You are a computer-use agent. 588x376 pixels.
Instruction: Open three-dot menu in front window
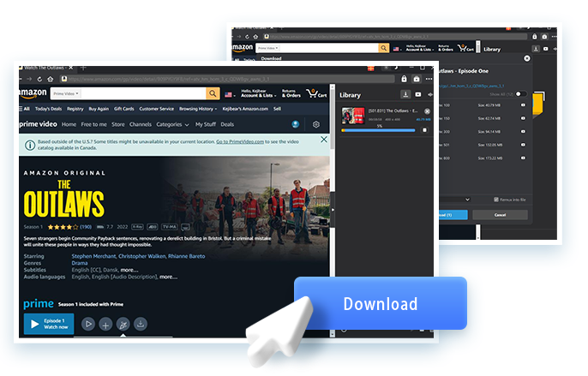pos(429,79)
